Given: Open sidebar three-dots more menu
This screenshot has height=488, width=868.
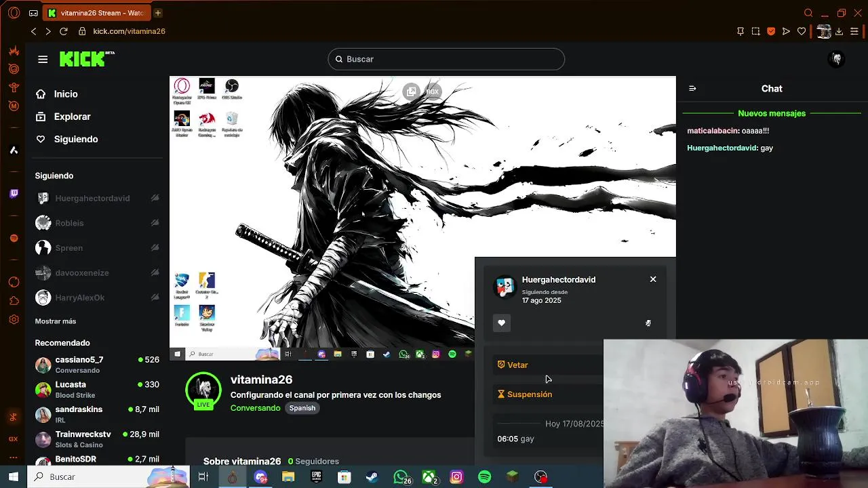Looking at the screenshot, I should click(x=14, y=458).
